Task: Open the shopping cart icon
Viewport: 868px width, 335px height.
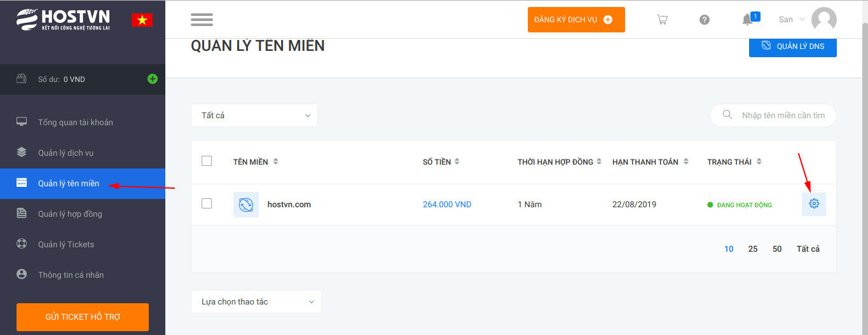Action: pyautogui.click(x=662, y=20)
